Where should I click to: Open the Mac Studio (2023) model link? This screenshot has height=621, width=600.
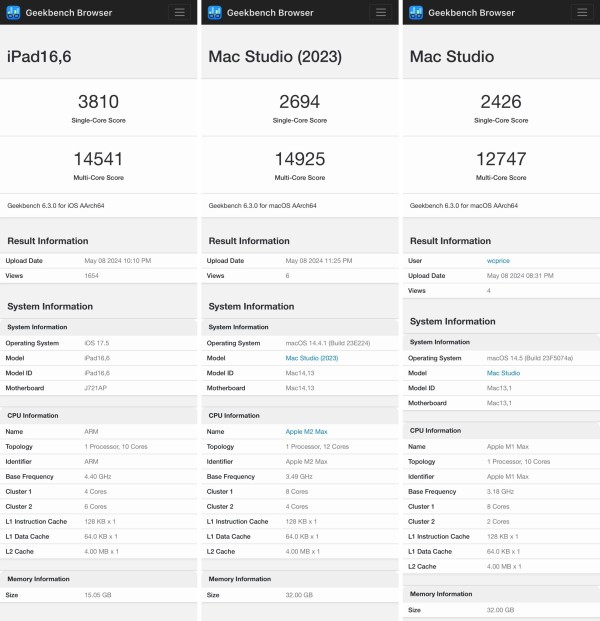309,357
